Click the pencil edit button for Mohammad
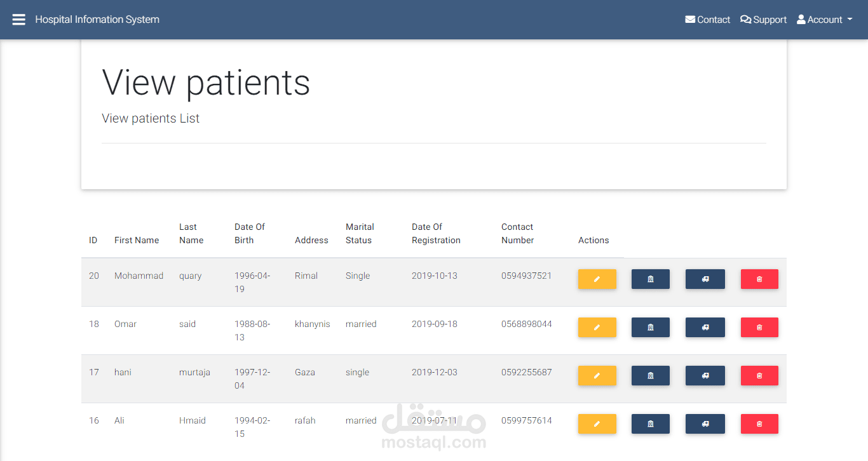Viewport: 868px width, 461px height. pyautogui.click(x=597, y=279)
